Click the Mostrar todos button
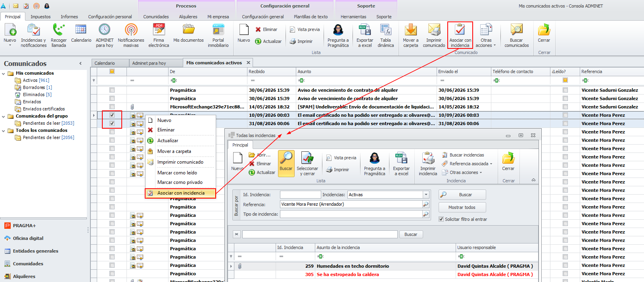 462,207
